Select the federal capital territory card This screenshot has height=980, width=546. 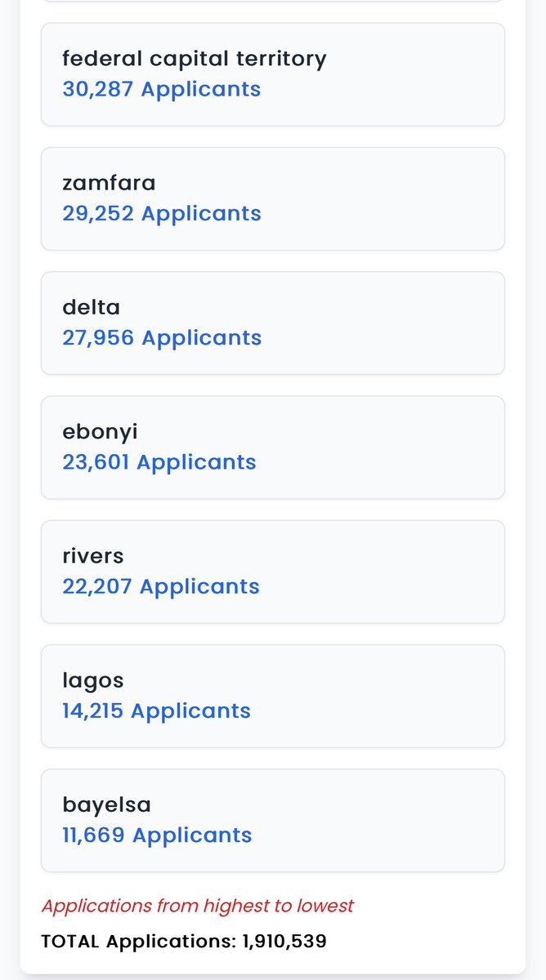(x=273, y=74)
